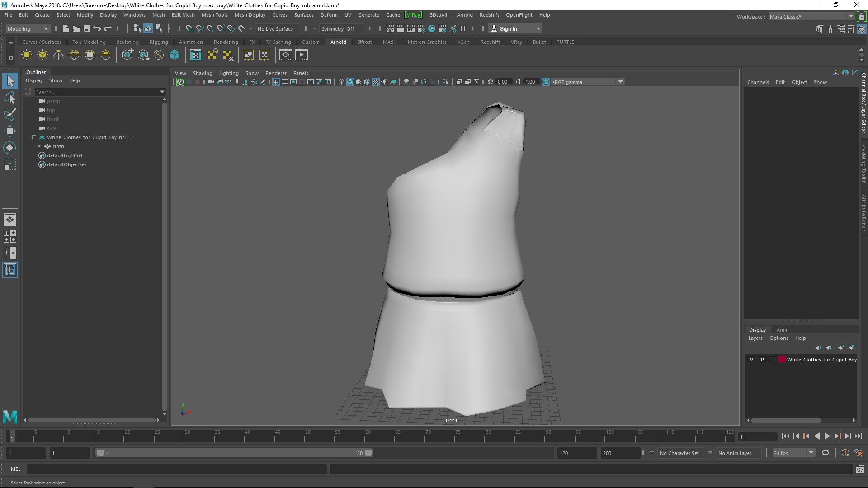This screenshot has width=868, height=488.
Task: Open the Sign In dropdown arrow
Action: click(538, 28)
